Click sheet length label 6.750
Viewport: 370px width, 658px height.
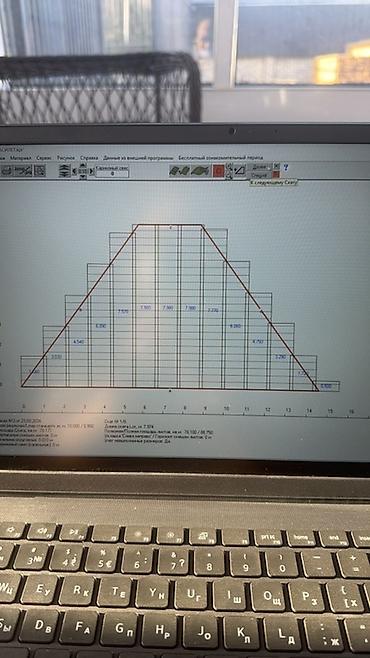tap(258, 342)
